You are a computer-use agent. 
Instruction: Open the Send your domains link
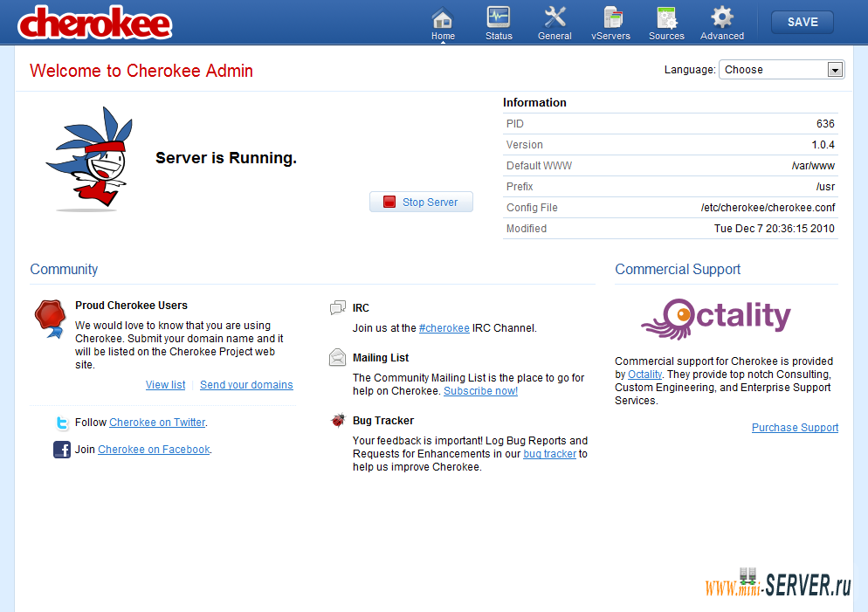246,385
